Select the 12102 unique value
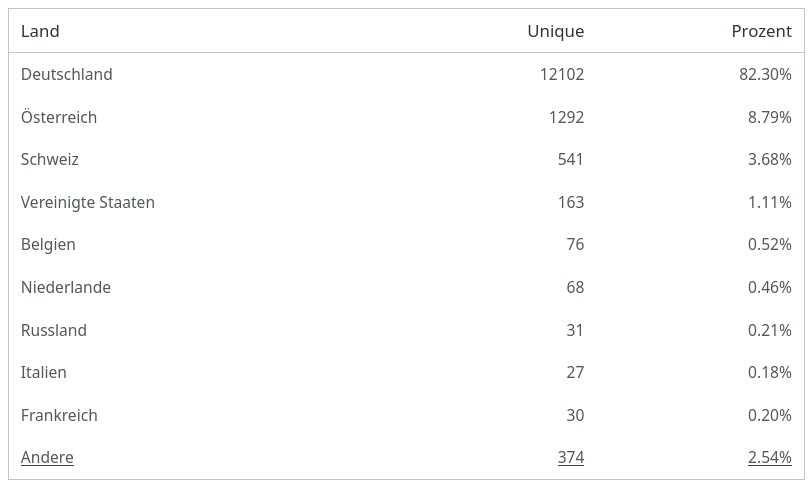 [x=562, y=75]
